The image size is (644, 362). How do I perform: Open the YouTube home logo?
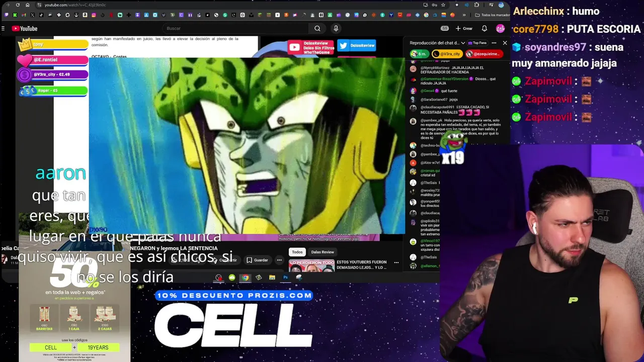(25, 29)
